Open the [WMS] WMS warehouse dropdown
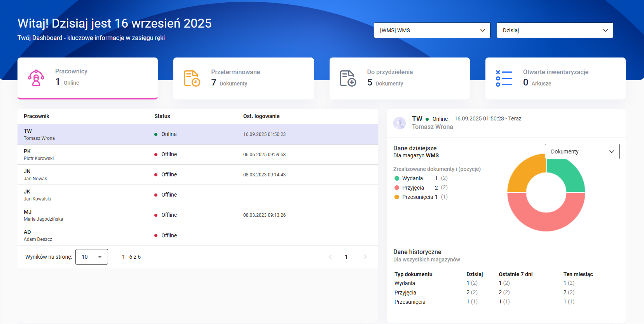The image size is (644, 324). click(432, 30)
